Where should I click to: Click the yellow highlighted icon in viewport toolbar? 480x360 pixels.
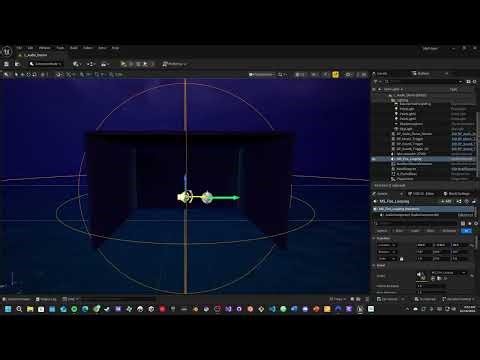tap(335, 74)
